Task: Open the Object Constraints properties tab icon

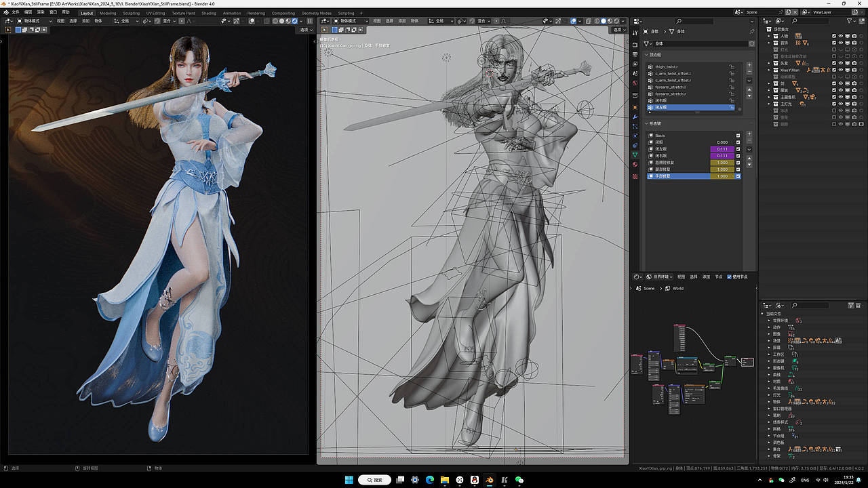Action: 635,145
